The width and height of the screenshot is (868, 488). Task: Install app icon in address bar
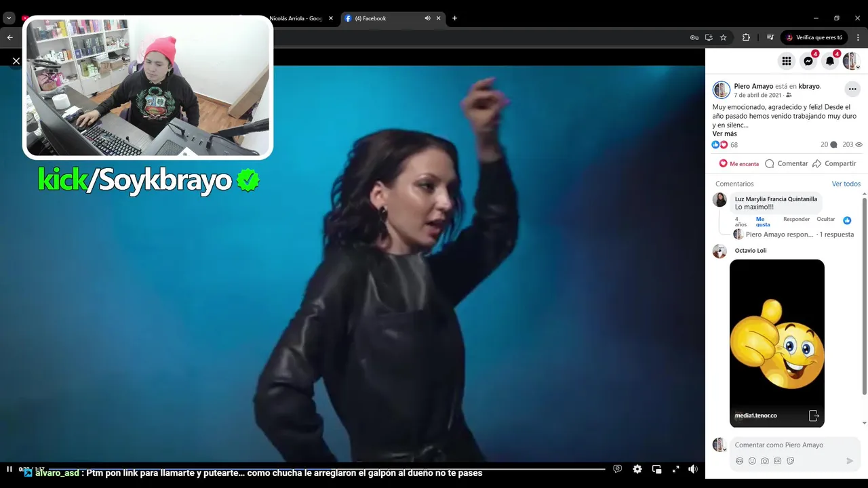[x=709, y=37]
